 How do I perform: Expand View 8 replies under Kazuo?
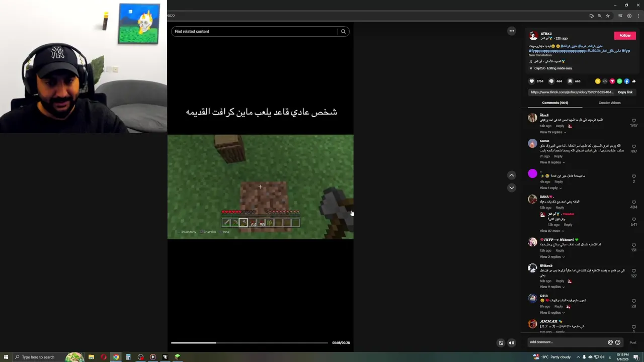tap(552, 162)
